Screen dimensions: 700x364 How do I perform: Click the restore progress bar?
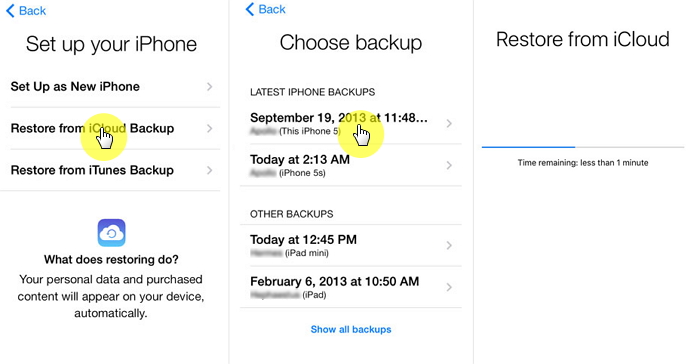pos(583,147)
